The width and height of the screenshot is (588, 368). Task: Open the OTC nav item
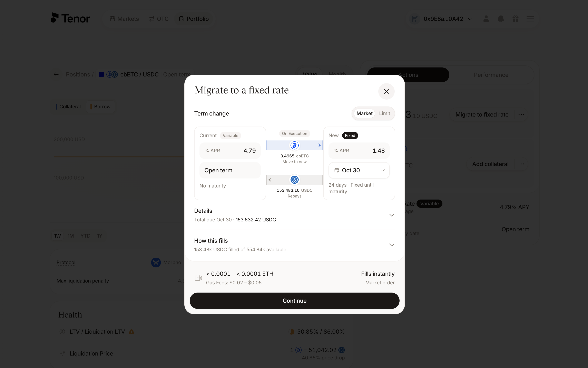pos(159,19)
